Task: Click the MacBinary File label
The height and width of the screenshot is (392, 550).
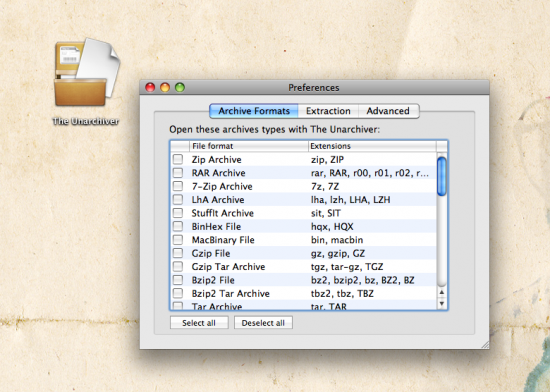Action: tap(223, 240)
